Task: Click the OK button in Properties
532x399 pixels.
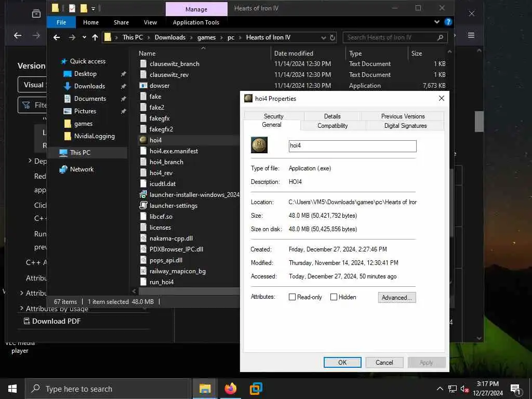Action: pyautogui.click(x=342, y=362)
